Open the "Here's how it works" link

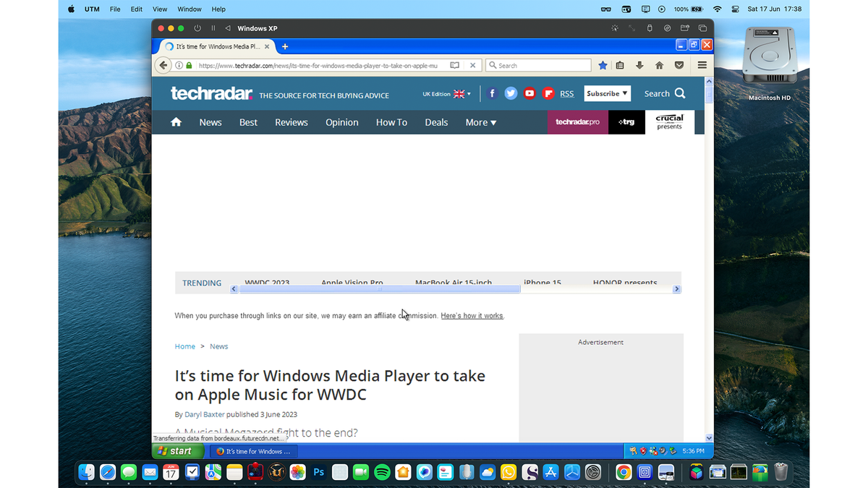(x=472, y=315)
